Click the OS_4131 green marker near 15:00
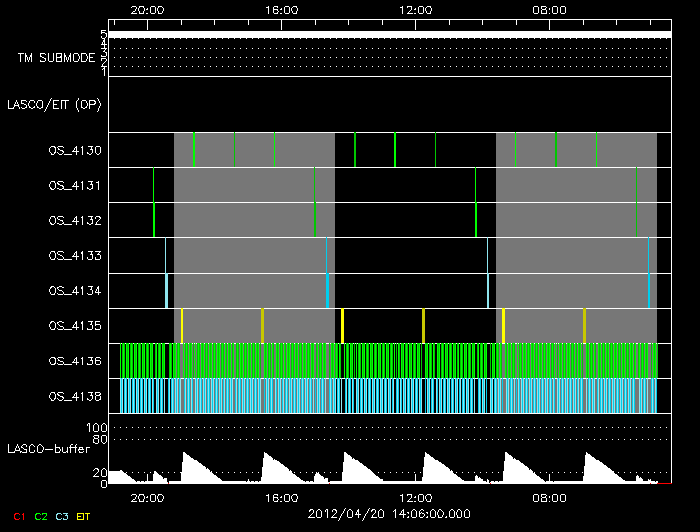 (x=315, y=185)
